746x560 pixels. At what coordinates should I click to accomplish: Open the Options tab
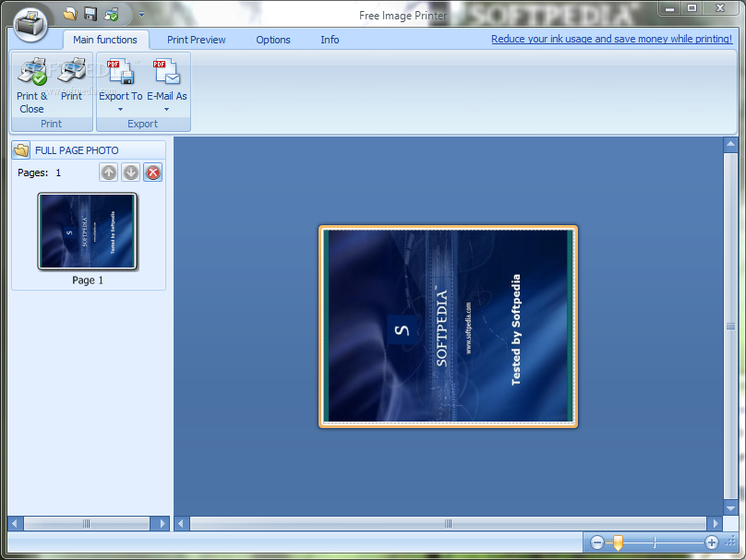(x=273, y=40)
